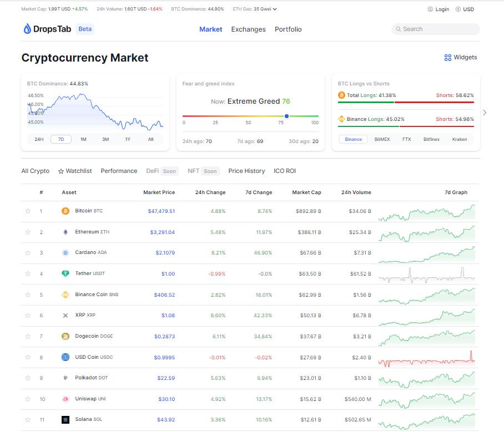504x432 pixels.
Task: Click the Fear and Greed index slider marker
Action: [x=286, y=116]
